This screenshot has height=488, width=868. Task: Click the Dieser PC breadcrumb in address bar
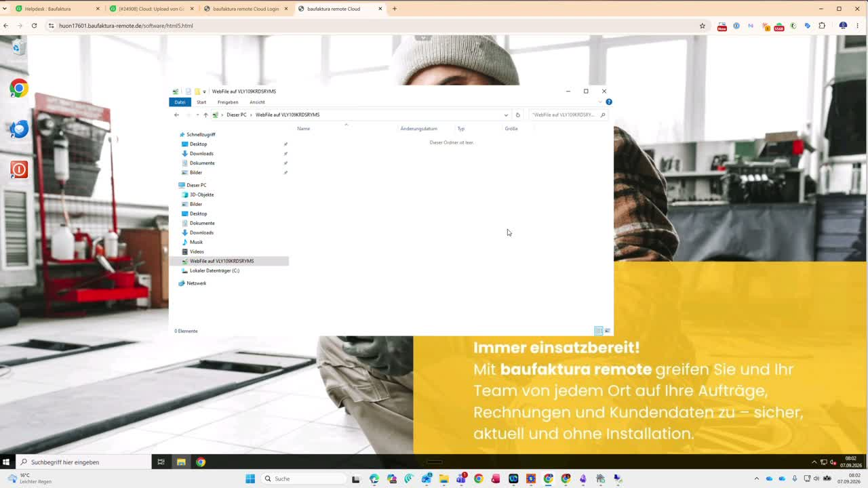point(237,115)
